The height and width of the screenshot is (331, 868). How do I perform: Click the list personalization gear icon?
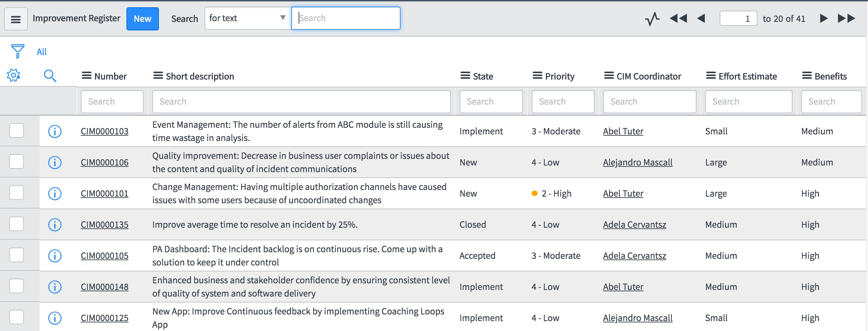click(14, 76)
